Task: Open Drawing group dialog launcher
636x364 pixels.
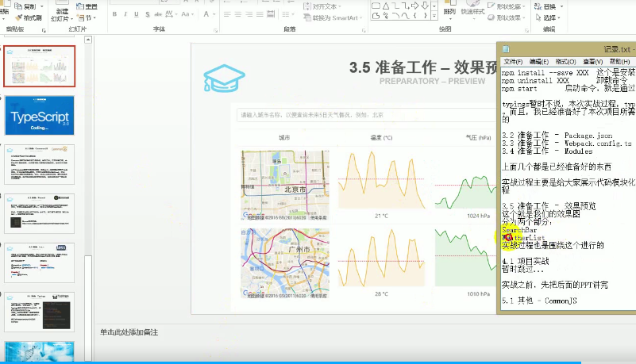Action: point(527,30)
